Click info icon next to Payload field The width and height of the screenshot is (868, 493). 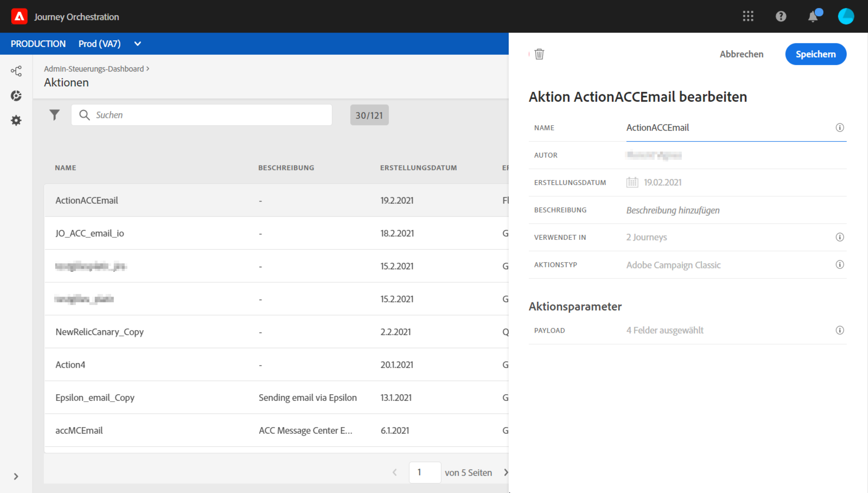pos(839,330)
